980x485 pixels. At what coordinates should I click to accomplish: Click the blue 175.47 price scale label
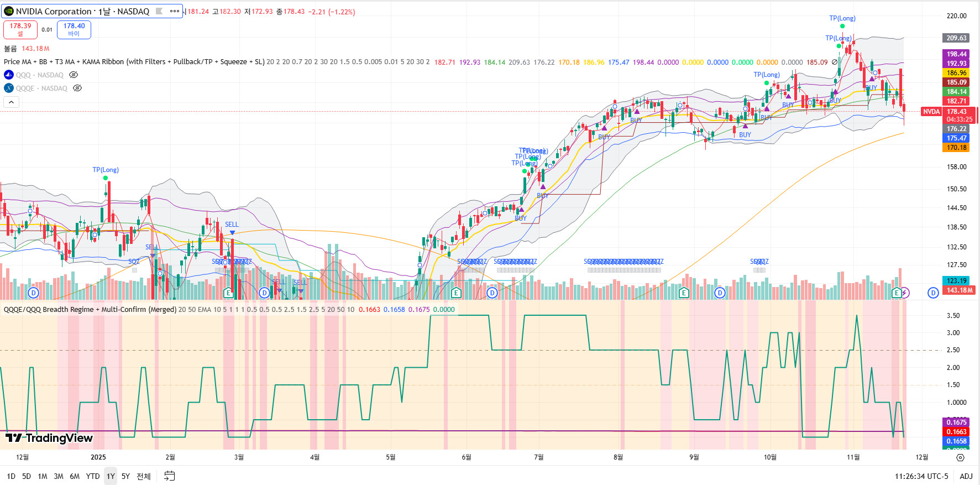[956, 138]
